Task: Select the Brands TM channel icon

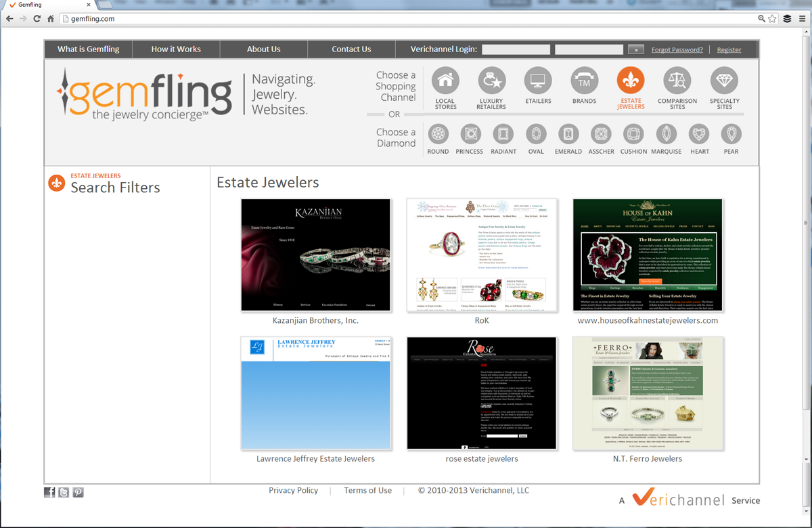Action: coord(584,81)
